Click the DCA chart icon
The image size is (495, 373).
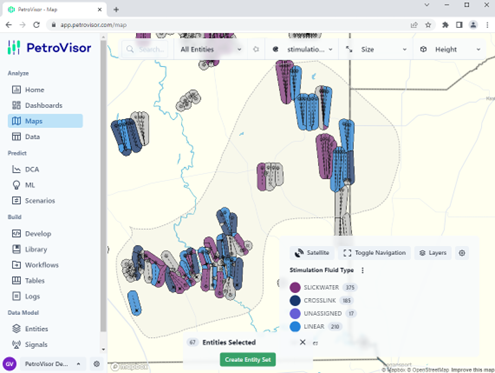(x=16, y=169)
